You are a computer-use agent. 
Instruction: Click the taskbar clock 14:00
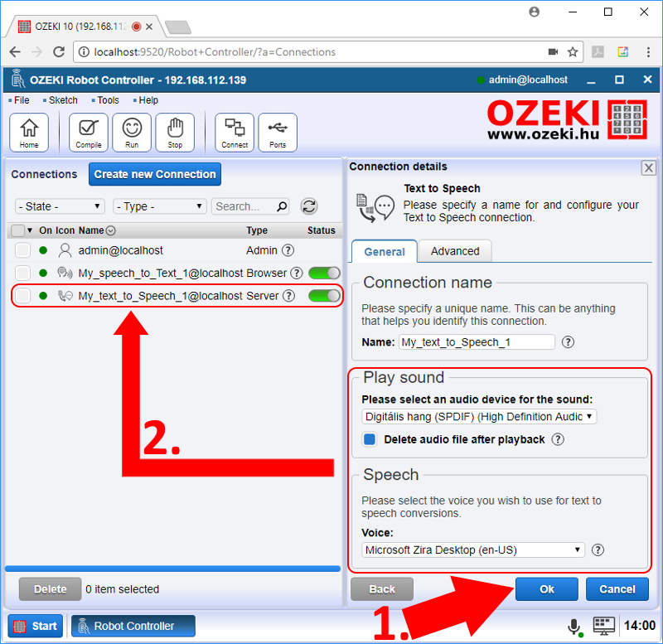coord(639,626)
